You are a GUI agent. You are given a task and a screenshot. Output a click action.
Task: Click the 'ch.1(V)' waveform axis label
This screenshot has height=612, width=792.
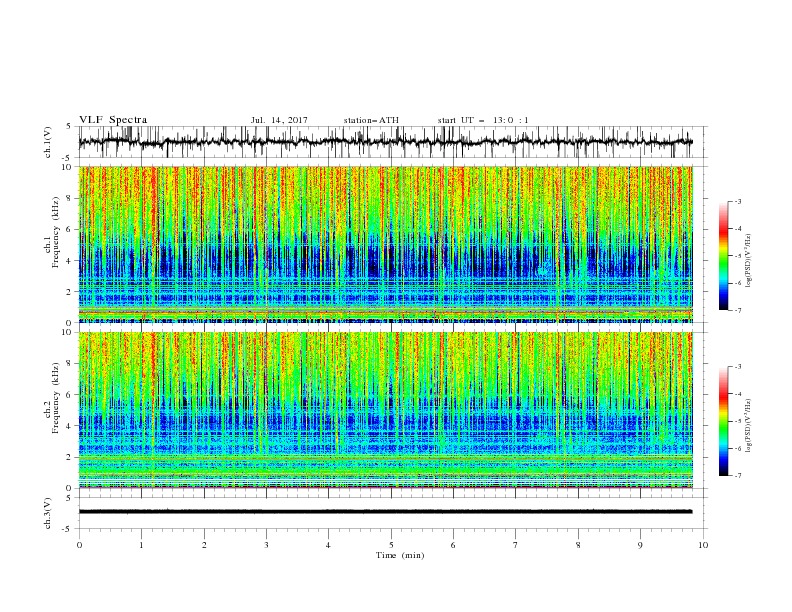click(x=48, y=142)
